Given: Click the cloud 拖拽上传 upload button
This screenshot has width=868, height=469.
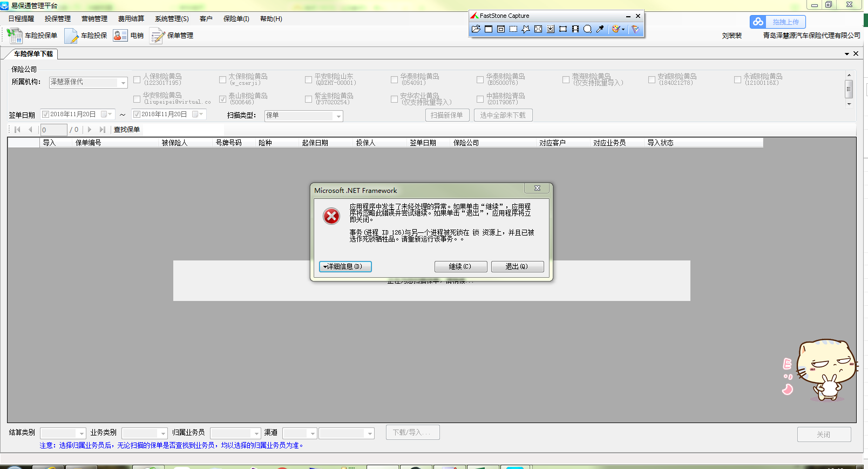Looking at the screenshot, I should 778,22.
